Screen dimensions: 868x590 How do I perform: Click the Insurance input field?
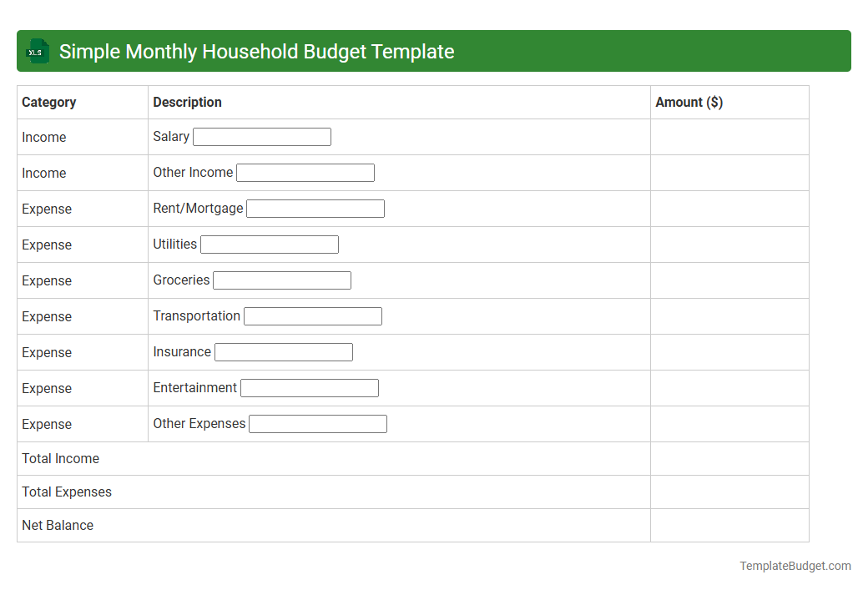283,351
